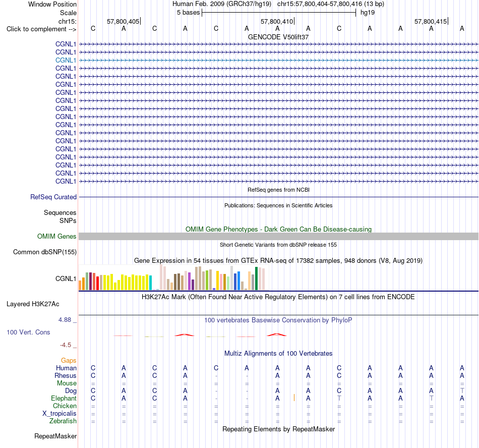Screen dimensions: 479x448
Task: Click 'RefSeq genes from NCBI' track title
Action: (x=279, y=190)
